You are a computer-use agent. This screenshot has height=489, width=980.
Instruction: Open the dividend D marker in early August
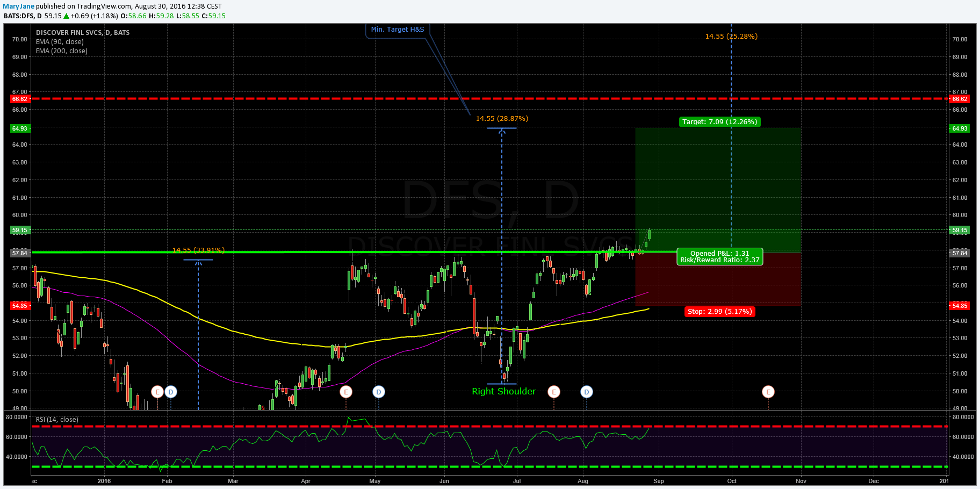tap(587, 392)
